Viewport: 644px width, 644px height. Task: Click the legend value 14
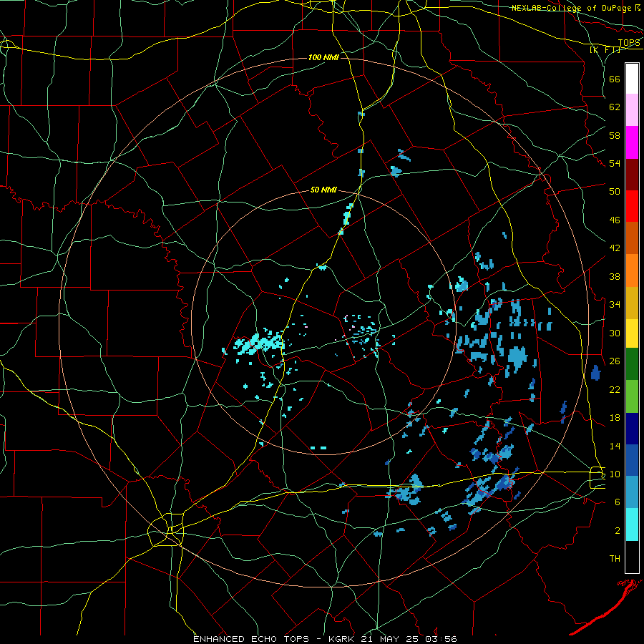point(615,446)
